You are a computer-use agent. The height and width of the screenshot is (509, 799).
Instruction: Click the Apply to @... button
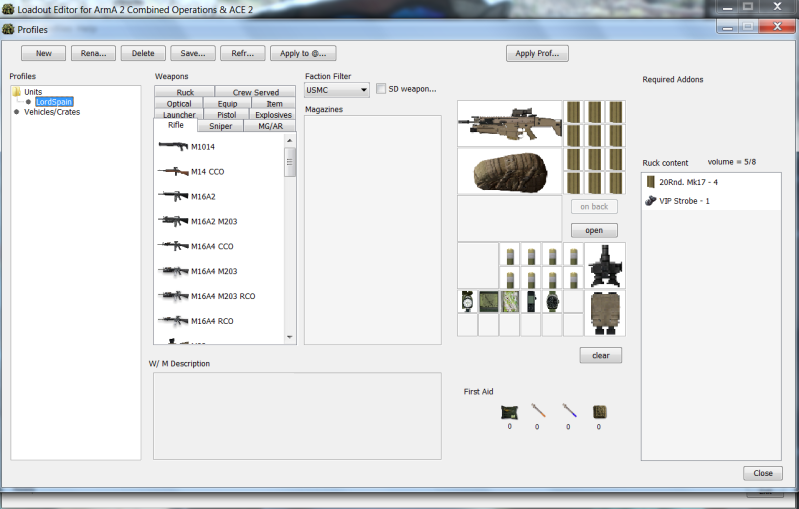(x=303, y=53)
